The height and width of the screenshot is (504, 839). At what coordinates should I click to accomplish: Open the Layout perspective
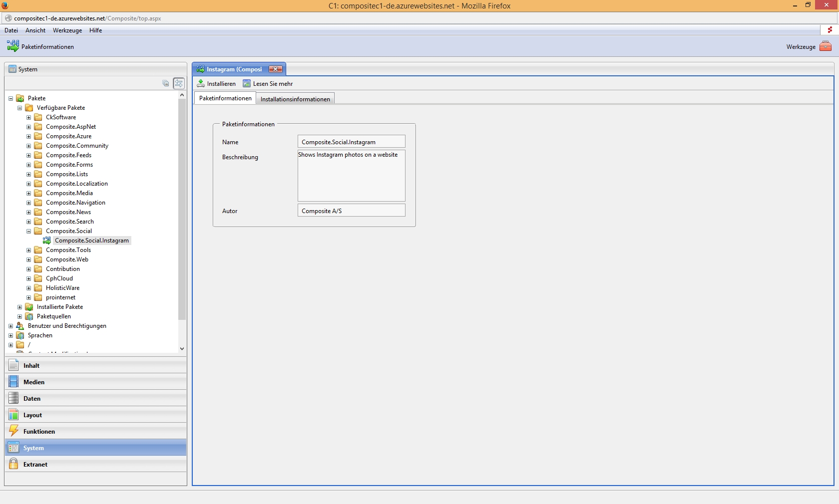[32, 415]
